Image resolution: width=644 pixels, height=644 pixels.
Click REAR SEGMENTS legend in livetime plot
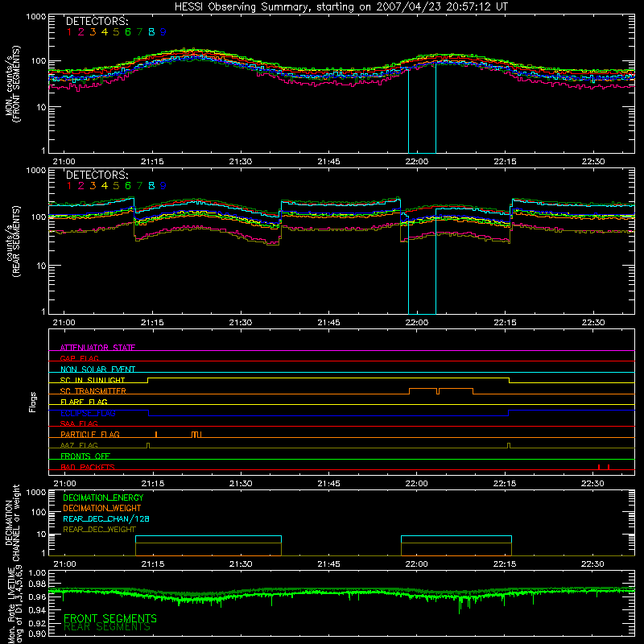[107, 627]
